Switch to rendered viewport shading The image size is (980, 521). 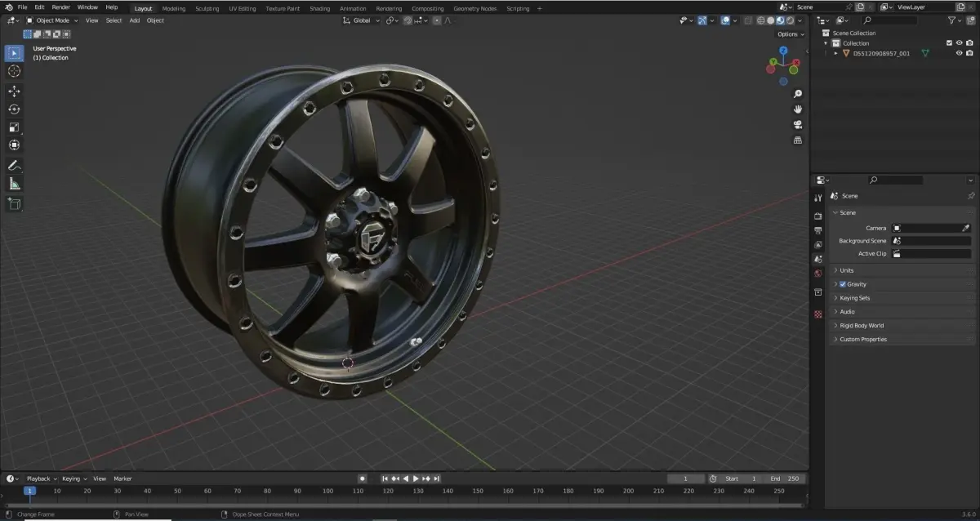click(790, 20)
